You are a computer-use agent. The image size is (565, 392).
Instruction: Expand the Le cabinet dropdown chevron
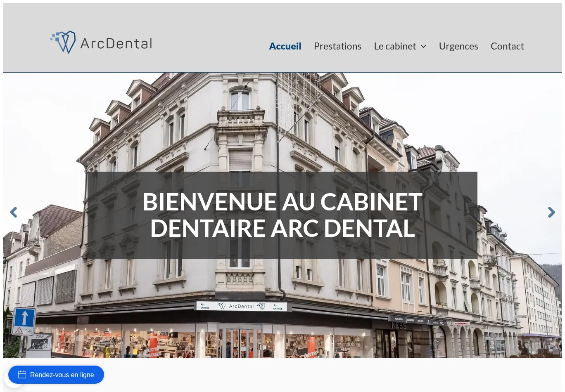[423, 47]
